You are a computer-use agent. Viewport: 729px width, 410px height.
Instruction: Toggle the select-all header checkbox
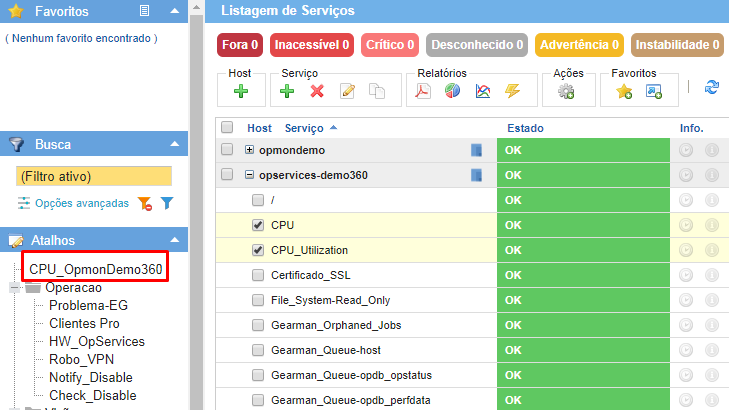pyautogui.click(x=227, y=128)
